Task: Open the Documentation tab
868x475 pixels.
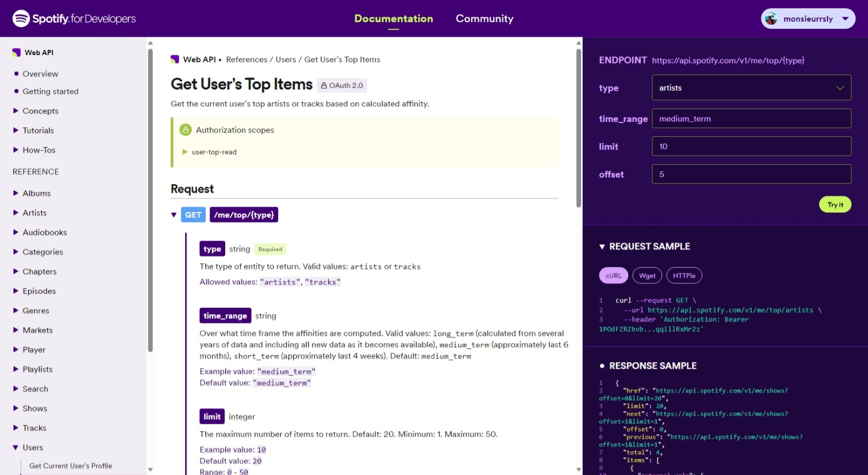Action: coord(394,18)
